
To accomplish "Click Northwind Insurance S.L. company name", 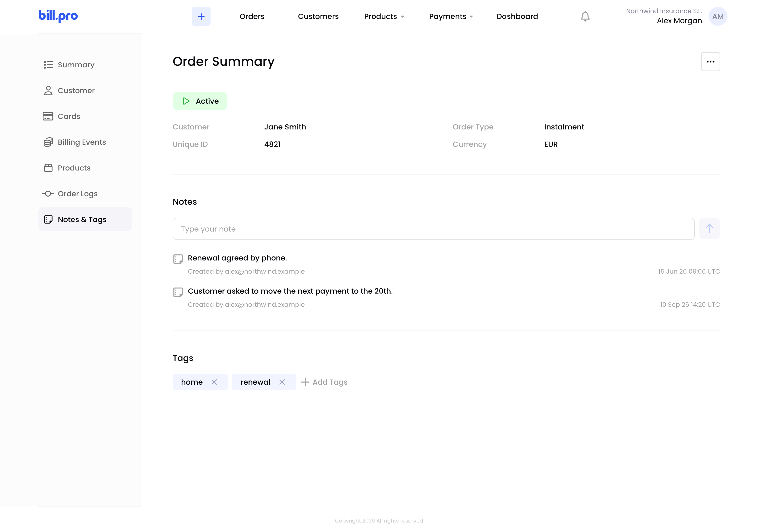I will 664,11.
